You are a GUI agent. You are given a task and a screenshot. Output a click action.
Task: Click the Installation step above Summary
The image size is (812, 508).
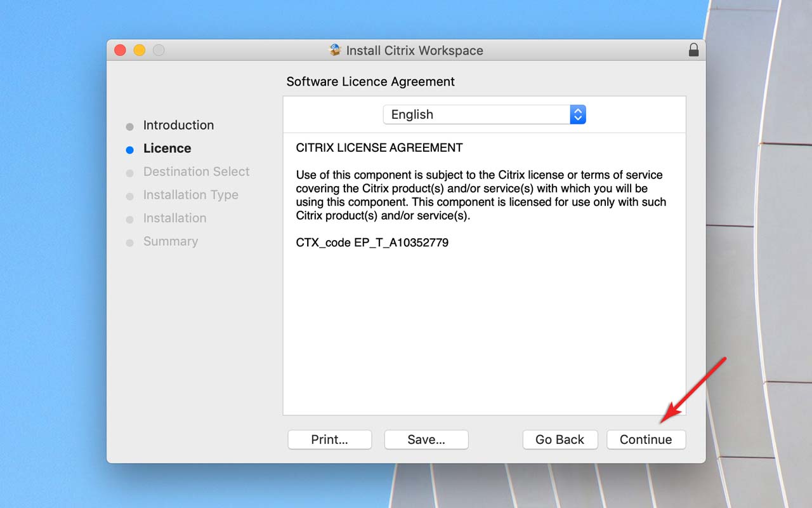[x=174, y=218]
